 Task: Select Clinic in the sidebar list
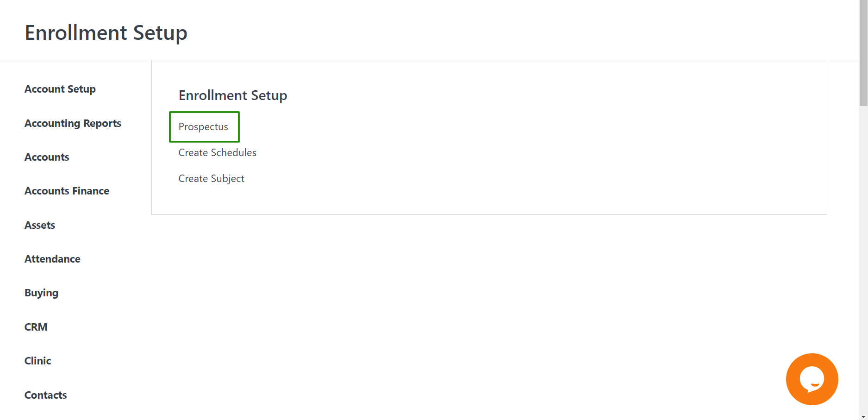click(37, 361)
